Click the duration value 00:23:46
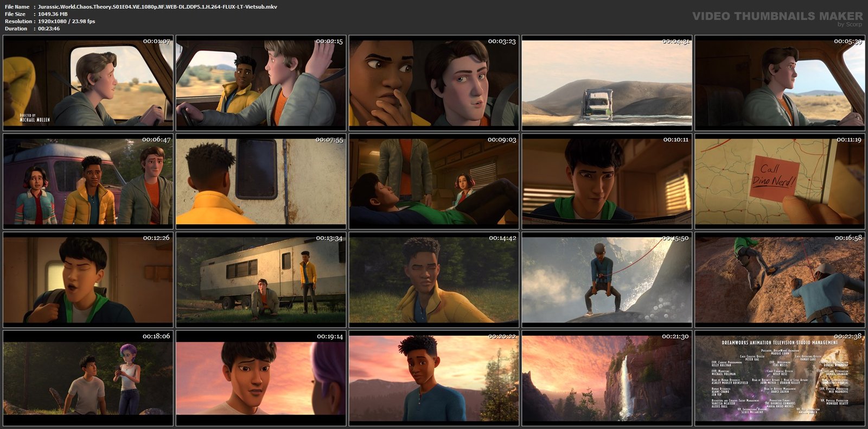 coord(49,28)
